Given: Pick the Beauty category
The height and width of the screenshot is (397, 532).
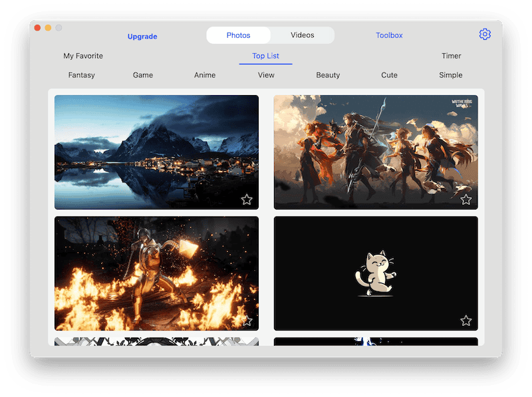Looking at the screenshot, I should click(328, 75).
